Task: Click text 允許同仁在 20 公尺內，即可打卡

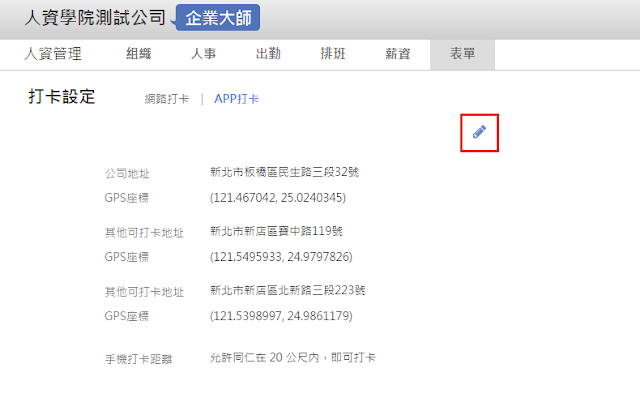Action: [293, 358]
